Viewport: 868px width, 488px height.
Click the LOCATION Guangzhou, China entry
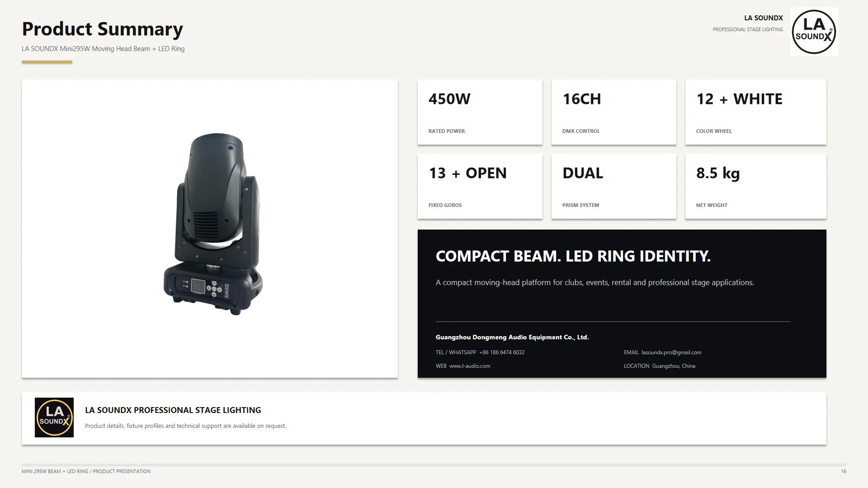click(x=660, y=366)
